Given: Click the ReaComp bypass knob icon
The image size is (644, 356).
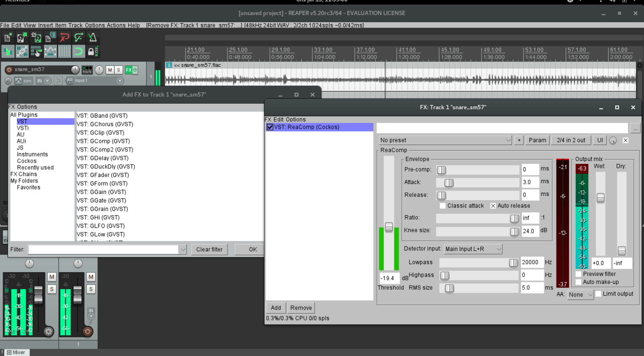Looking at the screenshot, I should [x=613, y=140].
